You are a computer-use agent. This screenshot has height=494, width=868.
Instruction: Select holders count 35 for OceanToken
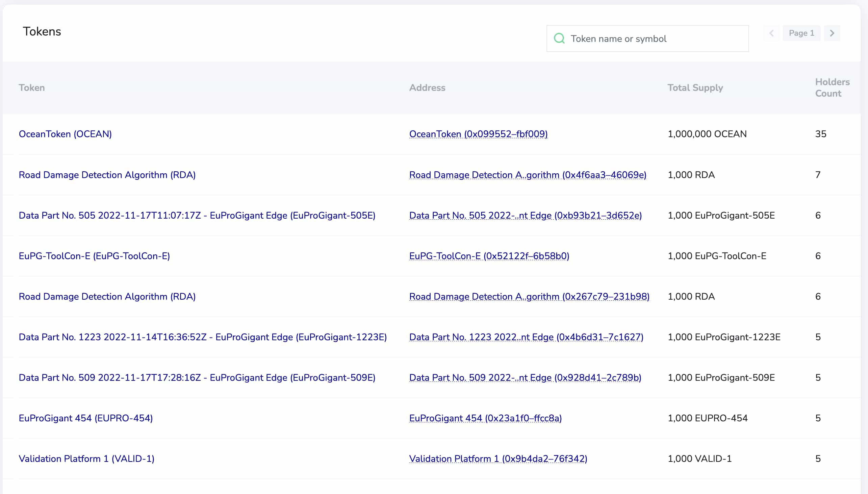click(820, 134)
